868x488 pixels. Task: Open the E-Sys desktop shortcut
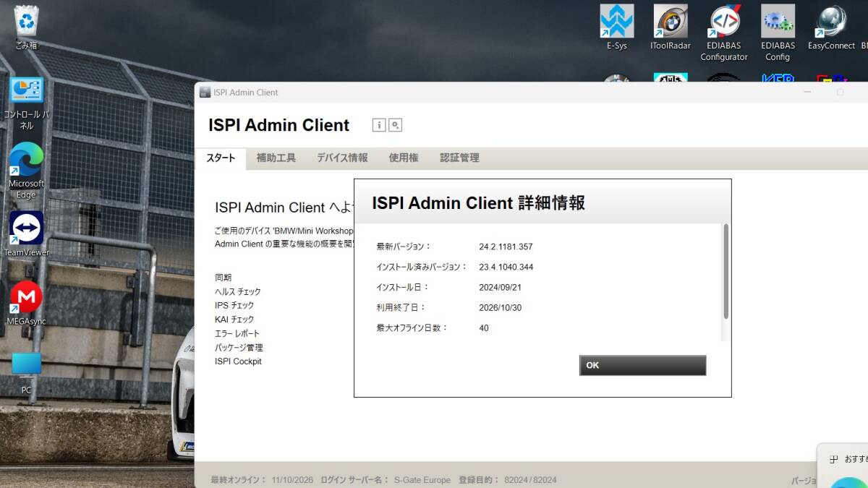click(617, 27)
